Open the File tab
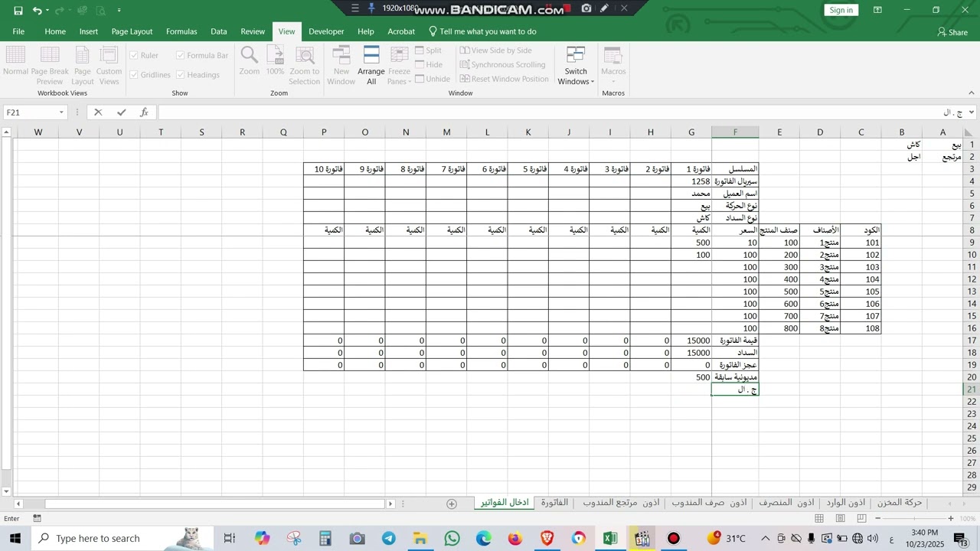 (x=18, y=31)
